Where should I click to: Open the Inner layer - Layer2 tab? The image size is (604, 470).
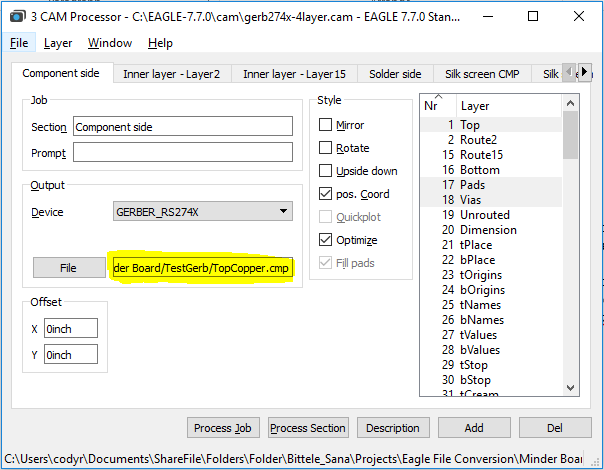(x=172, y=74)
